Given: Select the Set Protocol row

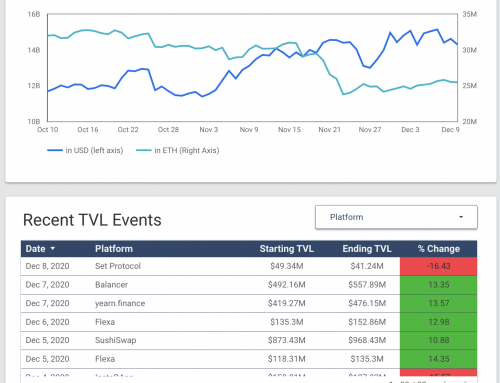Looking at the screenshot, I should [x=249, y=266].
